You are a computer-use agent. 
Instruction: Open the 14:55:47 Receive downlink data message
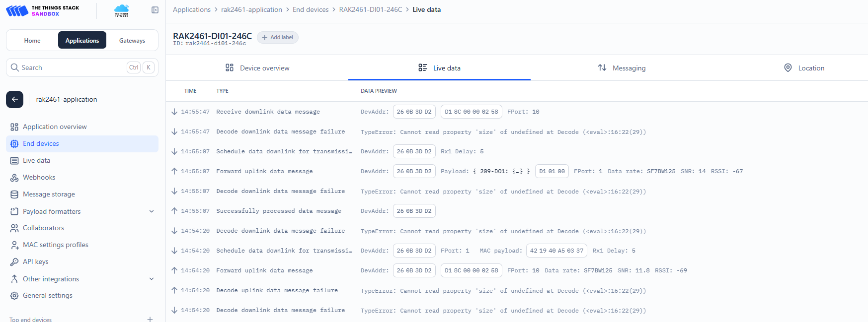(x=268, y=112)
